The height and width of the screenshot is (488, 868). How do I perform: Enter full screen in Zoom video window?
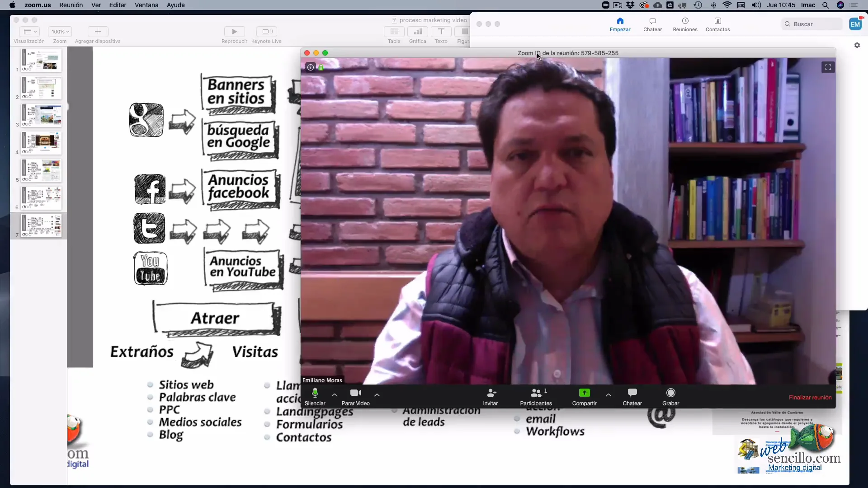pyautogui.click(x=828, y=67)
